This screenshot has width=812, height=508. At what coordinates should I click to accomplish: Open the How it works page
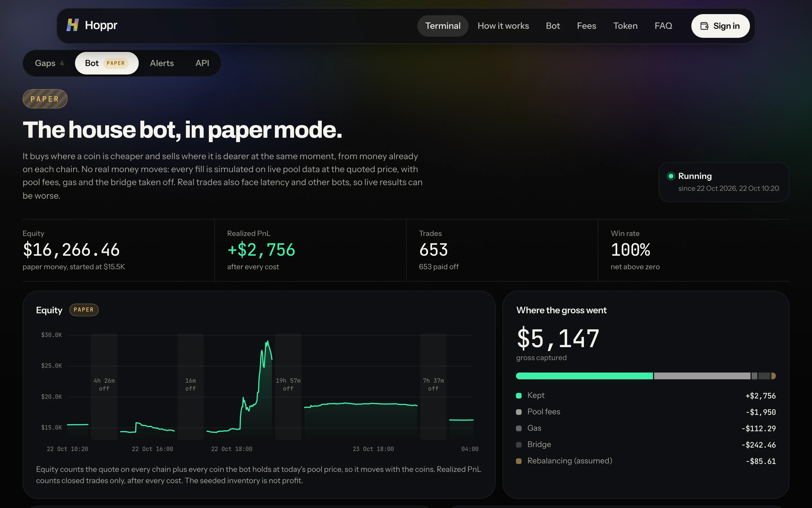click(503, 26)
